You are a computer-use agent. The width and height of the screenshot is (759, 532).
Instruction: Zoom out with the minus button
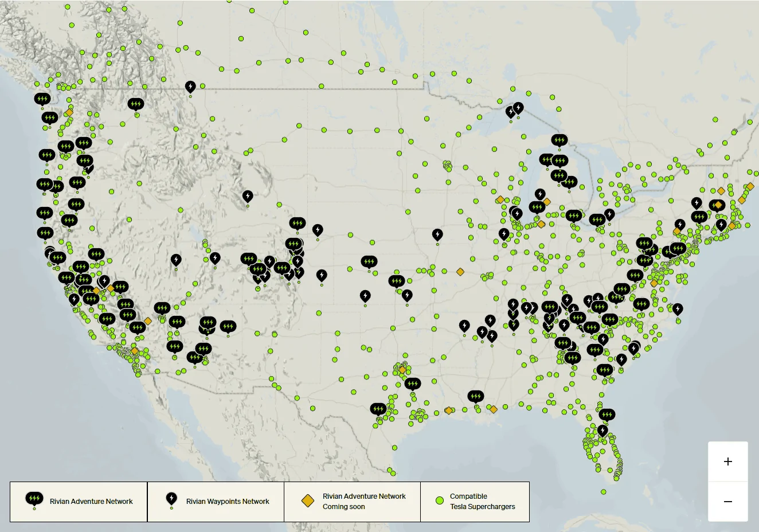(x=728, y=502)
